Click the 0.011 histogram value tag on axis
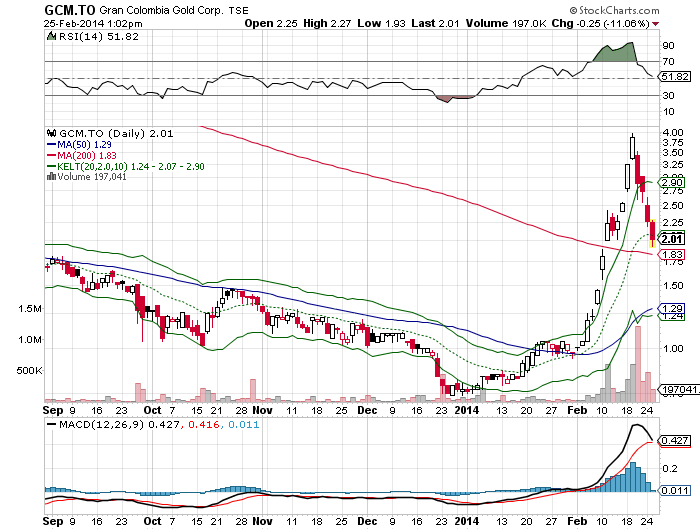 click(674, 491)
